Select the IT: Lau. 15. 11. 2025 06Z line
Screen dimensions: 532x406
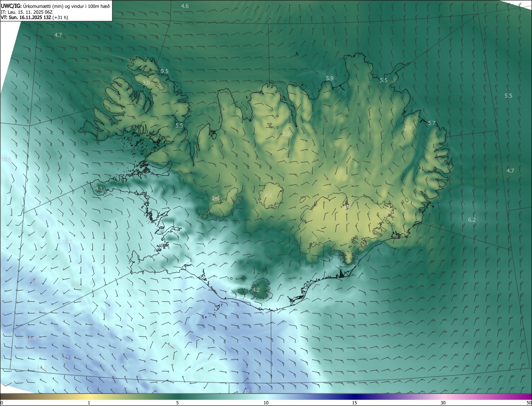tap(27, 12)
